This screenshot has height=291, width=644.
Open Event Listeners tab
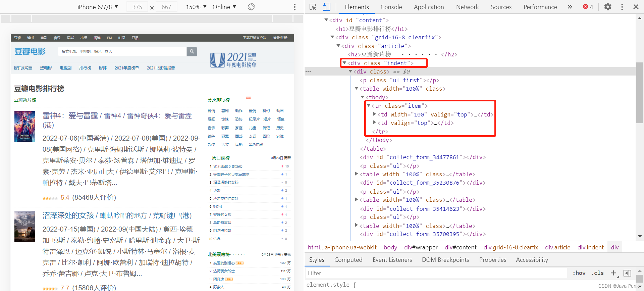pyautogui.click(x=392, y=260)
